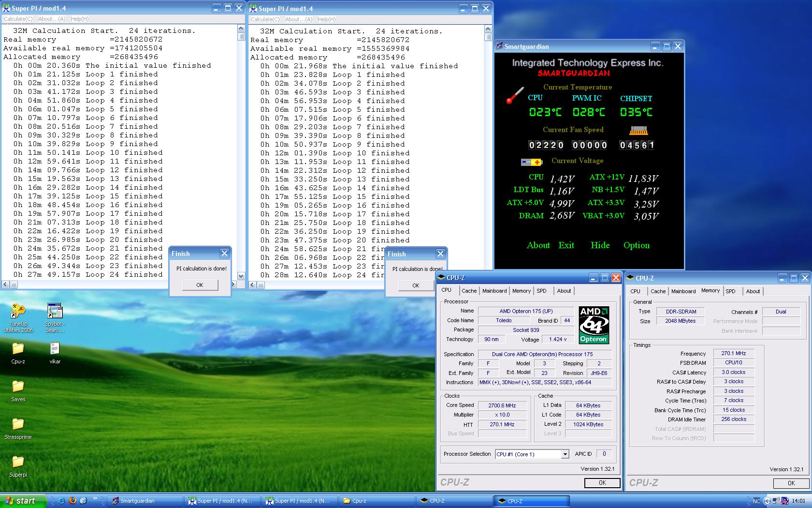The height and width of the screenshot is (508, 812).
Task: Click Exit in Smartguardian
Action: point(566,245)
